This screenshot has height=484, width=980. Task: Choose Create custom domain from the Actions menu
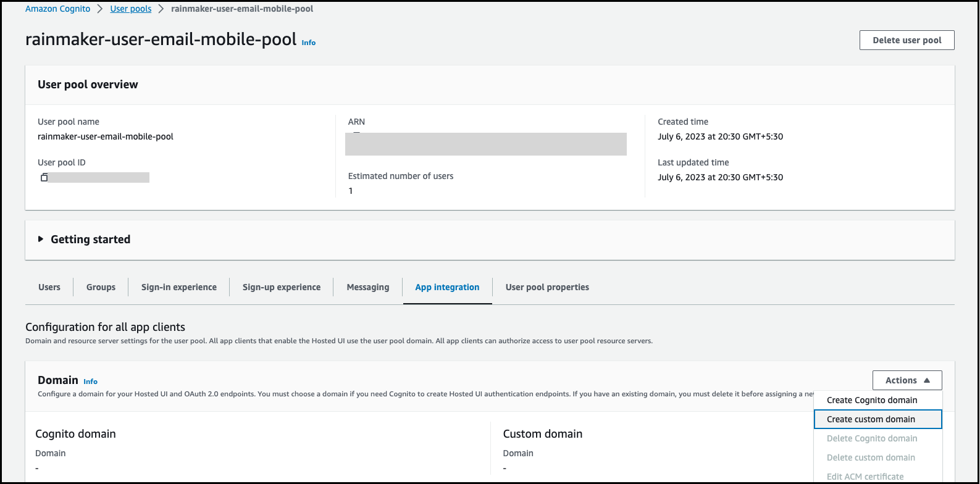pyautogui.click(x=878, y=419)
